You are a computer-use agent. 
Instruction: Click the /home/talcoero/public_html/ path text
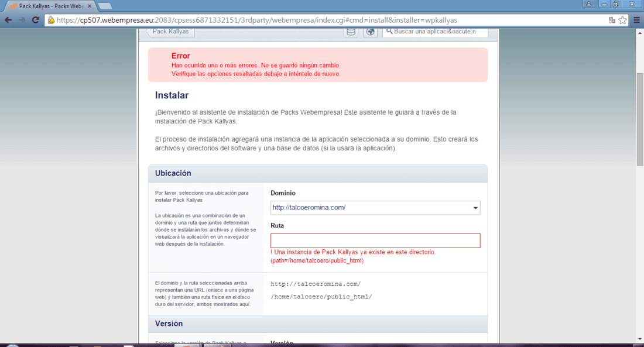321,297
